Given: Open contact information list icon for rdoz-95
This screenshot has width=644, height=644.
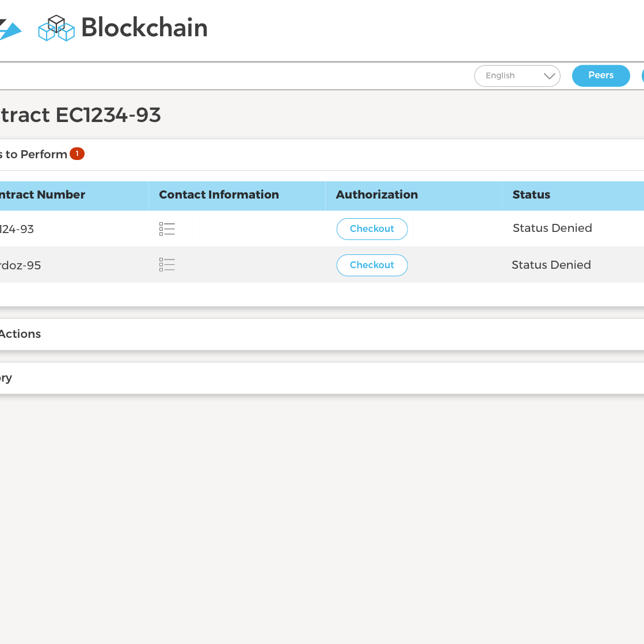Looking at the screenshot, I should (167, 265).
